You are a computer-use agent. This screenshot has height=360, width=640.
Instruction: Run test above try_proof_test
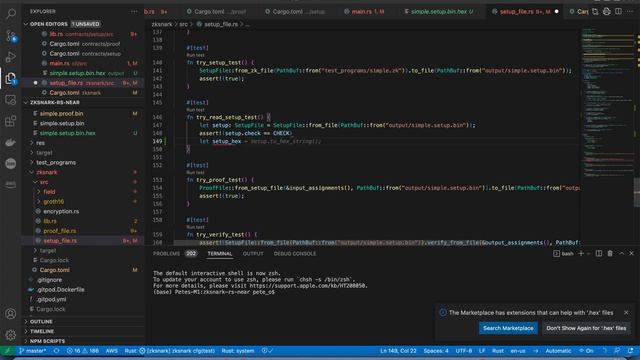195,173
